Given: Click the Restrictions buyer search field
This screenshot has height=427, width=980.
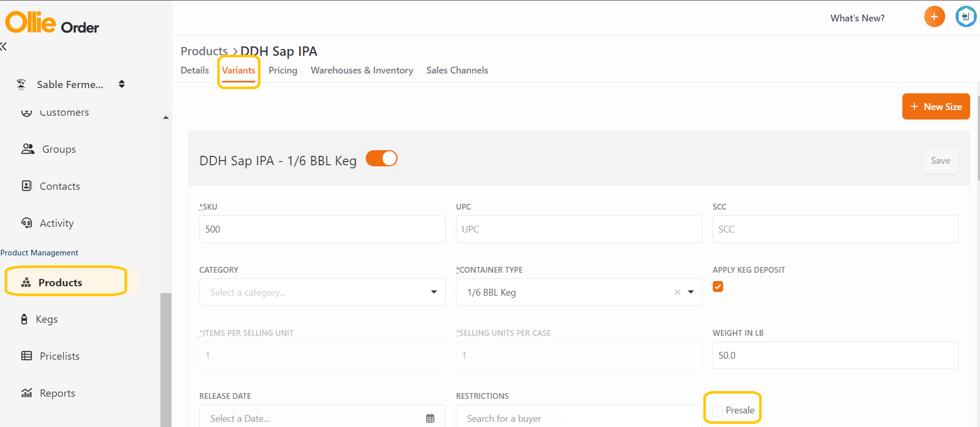Looking at the screenshot, I should (x=579, y=416).
